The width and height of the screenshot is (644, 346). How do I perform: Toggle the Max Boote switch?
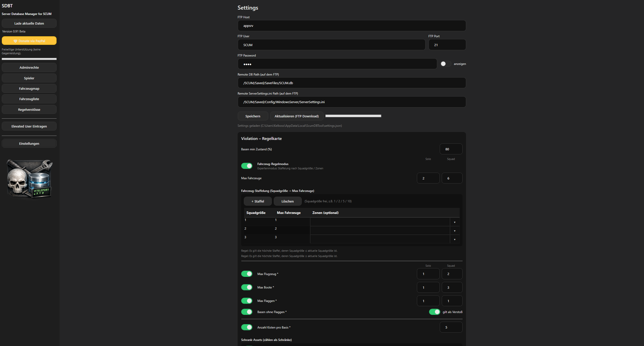[247, 287]
